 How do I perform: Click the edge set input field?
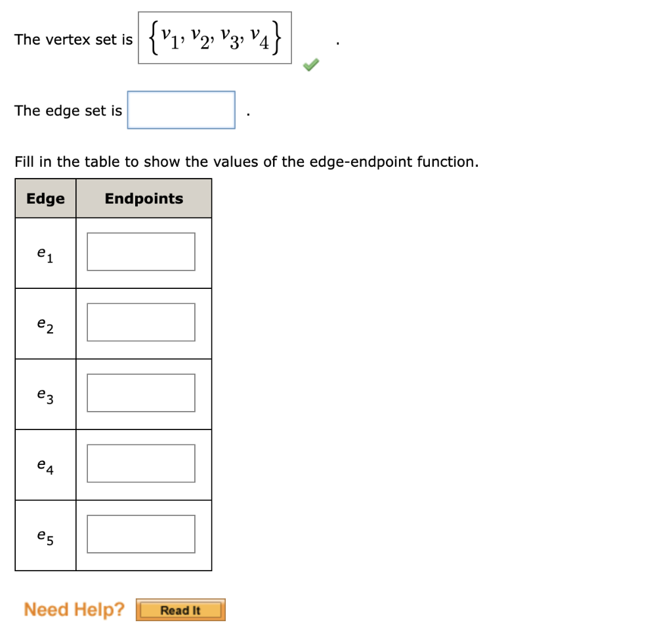click(180, 109)
